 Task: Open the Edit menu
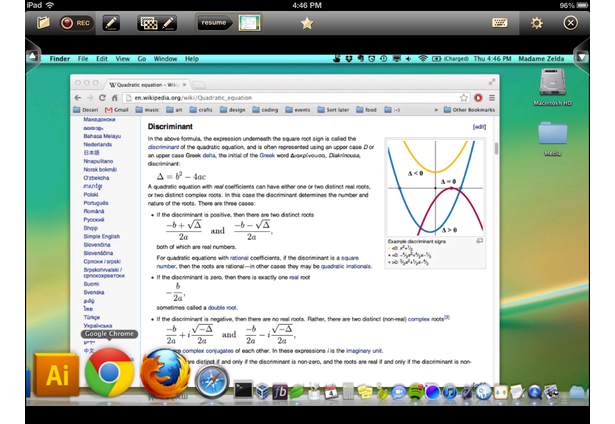coord(102,59)
